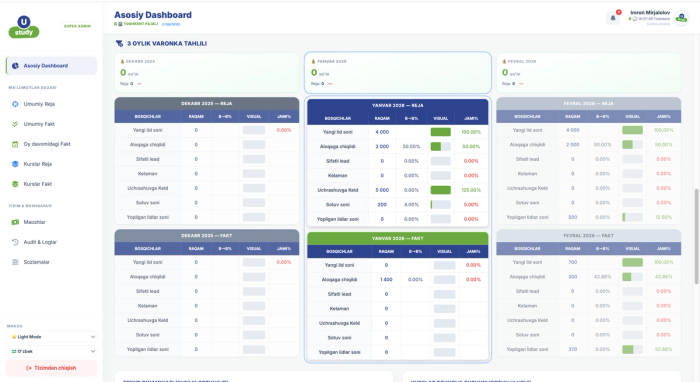Click the Kurslar Fakt icon
The image size is (700, 382).
pyautogui.click(x=15, y=184)
